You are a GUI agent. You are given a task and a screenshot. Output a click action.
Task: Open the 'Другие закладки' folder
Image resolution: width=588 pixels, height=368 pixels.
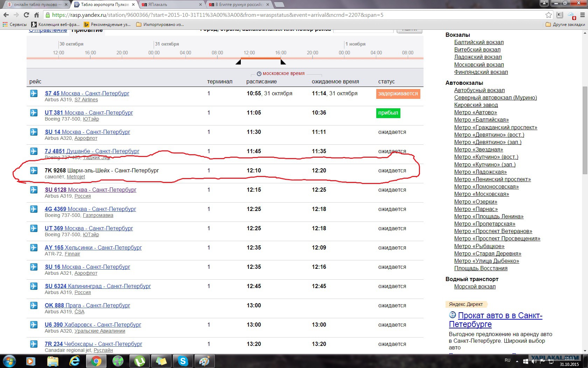pos(565,25)
